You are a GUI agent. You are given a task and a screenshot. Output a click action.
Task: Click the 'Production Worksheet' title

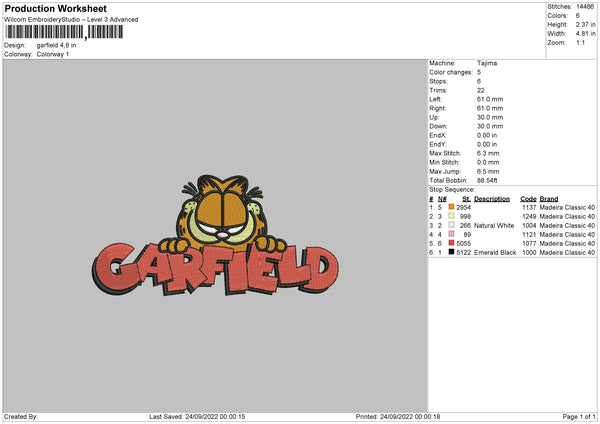coord(55,8)
